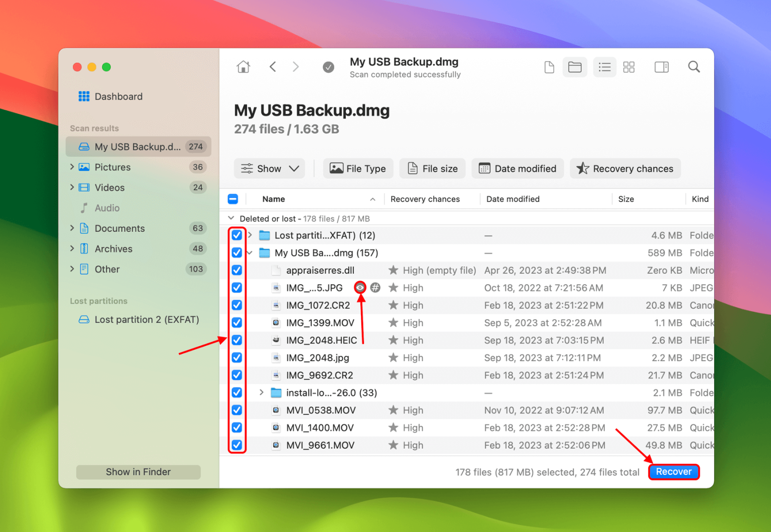Switch to grid view layout

pyautogui.click(x=628, y=67)
